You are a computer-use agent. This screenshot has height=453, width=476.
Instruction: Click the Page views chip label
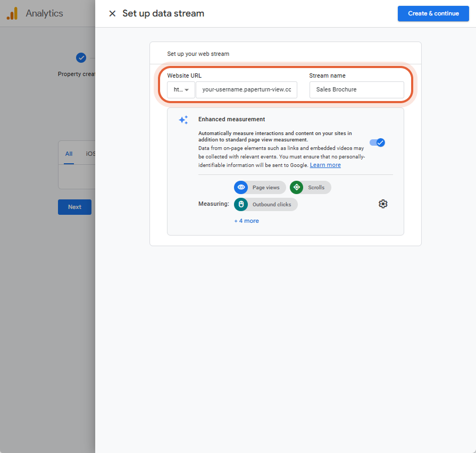(266, 188)
